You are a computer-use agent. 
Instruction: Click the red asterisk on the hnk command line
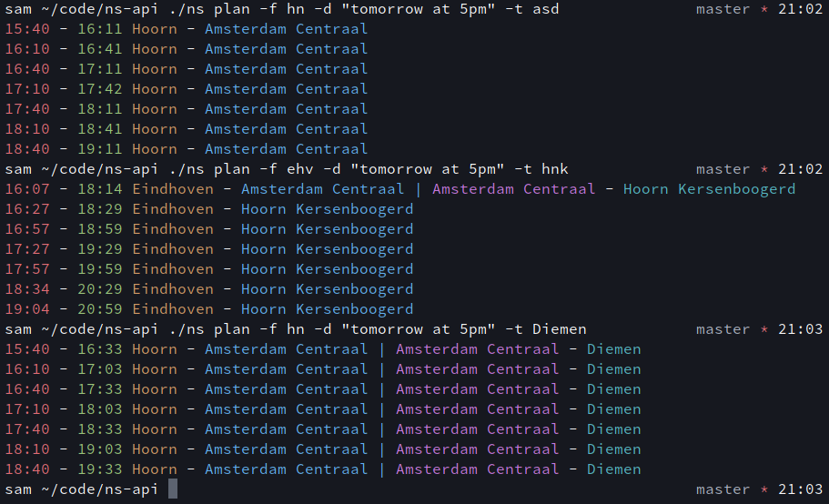click(764, 170)
